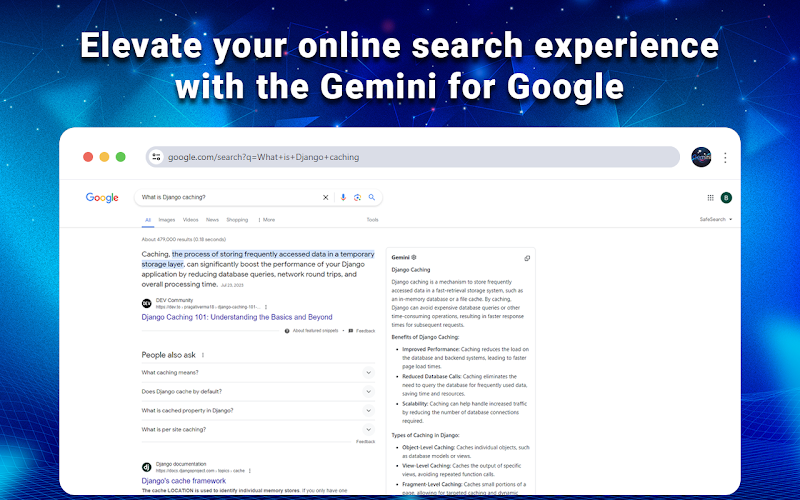Image resolution: width=800 pixels, height=500 pixels.
Task: Click the green maximize window dot
Action: 120,157
